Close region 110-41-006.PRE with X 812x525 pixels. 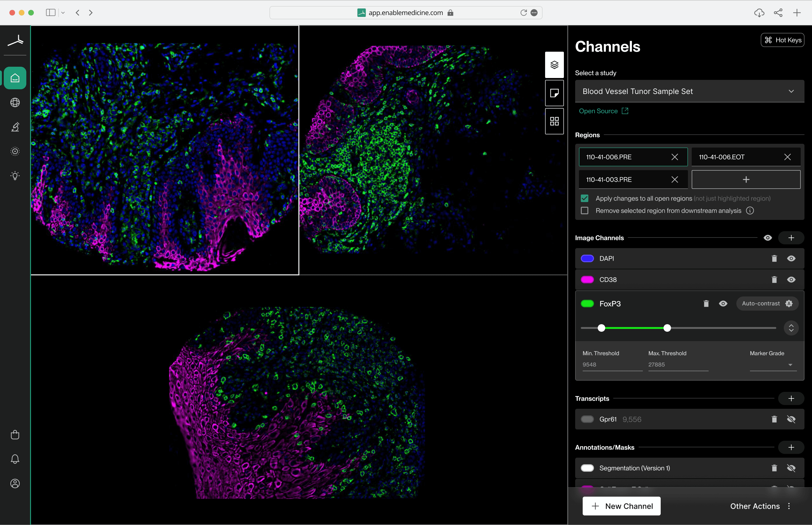point(674,157)
